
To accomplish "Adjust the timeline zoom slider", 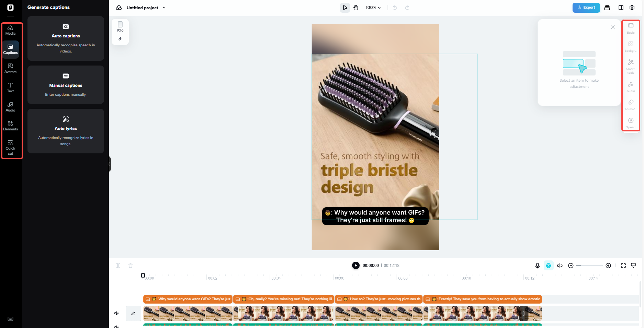I will [589, 266].
